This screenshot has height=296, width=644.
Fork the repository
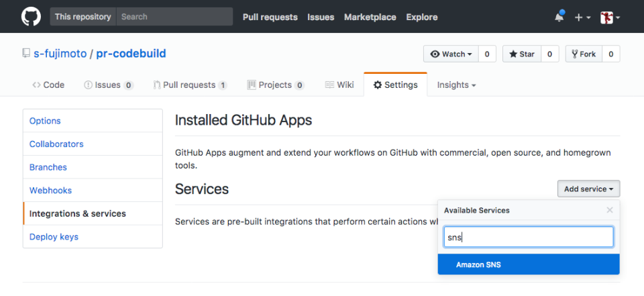[584, 54]
